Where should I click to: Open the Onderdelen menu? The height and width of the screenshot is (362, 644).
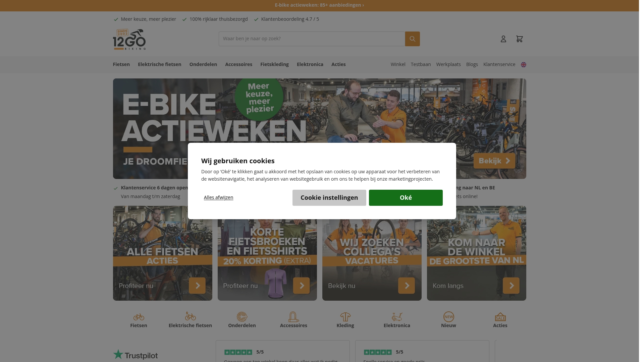coord(203,64)
